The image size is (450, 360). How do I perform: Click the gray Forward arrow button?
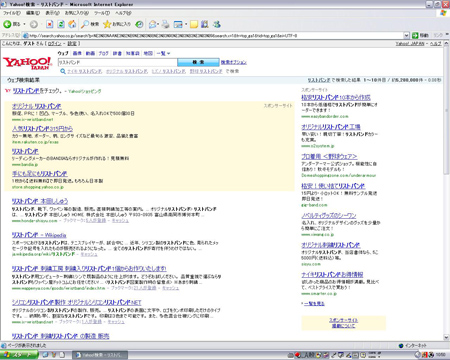click(34, 24)
